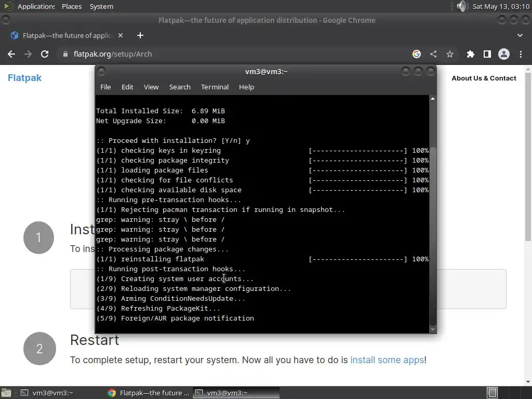Click the "Restart" heading
The image size is (532, 399).
(x=95, y=340)
